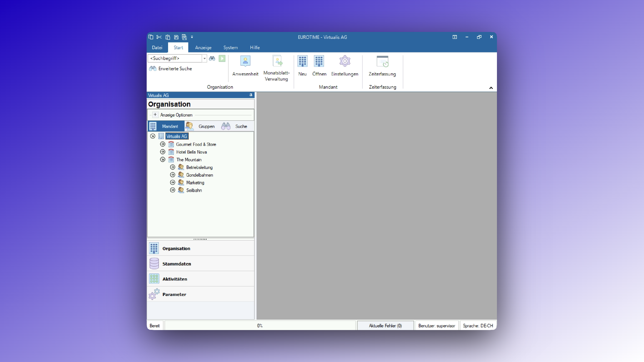Collapse the ribbon with the chevron
Viewport: 644px width, 362px height.
tap(491, 88)
